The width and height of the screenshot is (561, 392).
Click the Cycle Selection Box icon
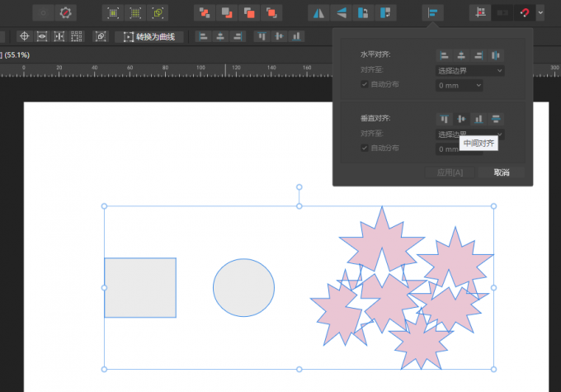pos(101,36)
